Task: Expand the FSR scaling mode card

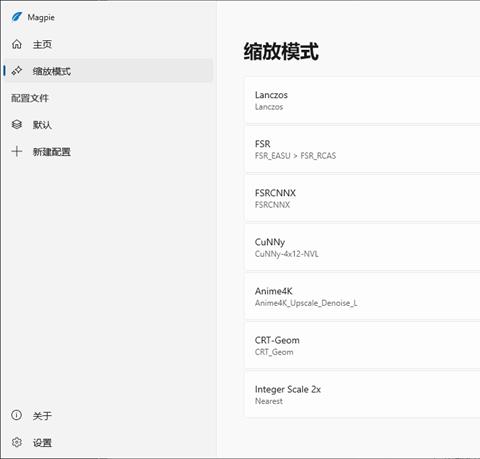Action: [363, 149]
